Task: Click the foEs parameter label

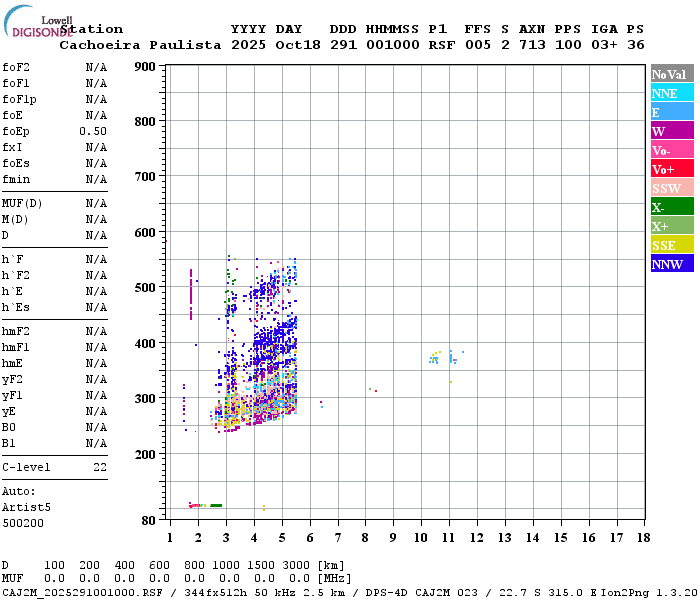Action: (x=16, y=164)
